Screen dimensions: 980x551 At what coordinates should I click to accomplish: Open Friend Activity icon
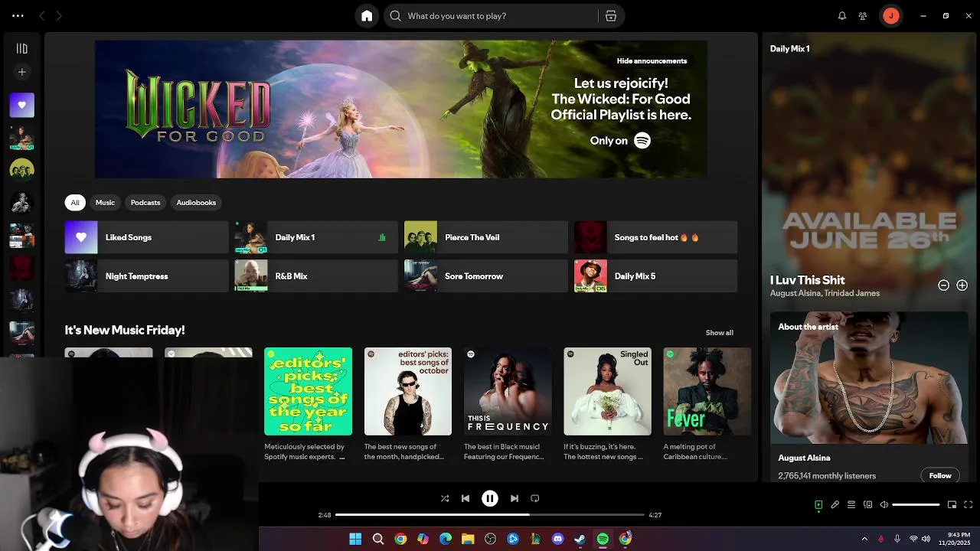[x=863, y=15]
